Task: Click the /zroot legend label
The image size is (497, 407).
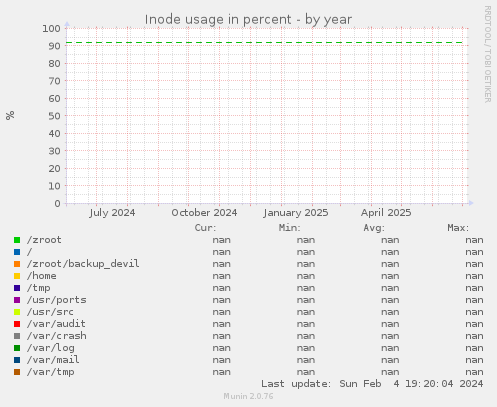Action: (x=44, y=240)
